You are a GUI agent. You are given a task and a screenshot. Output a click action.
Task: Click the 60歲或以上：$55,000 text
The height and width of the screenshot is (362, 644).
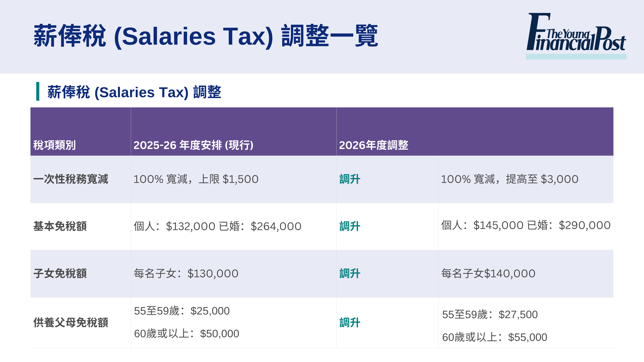[494, 337]
